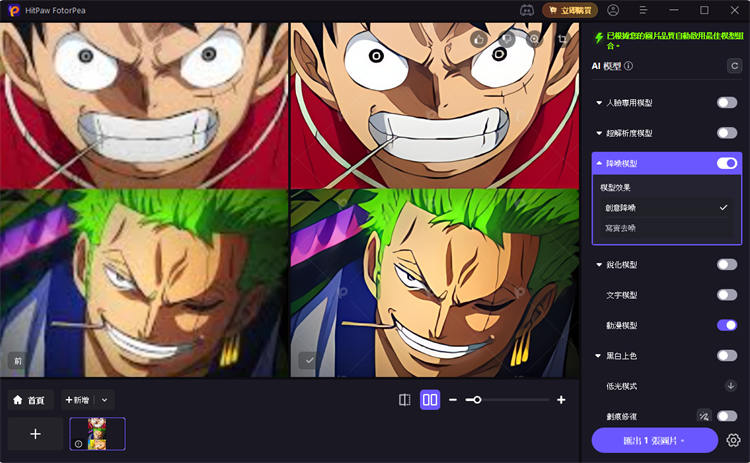Viewport: 750px width, 463px height.
Task: Enable the 劃痕修復 switch
Action: point(727,416)
